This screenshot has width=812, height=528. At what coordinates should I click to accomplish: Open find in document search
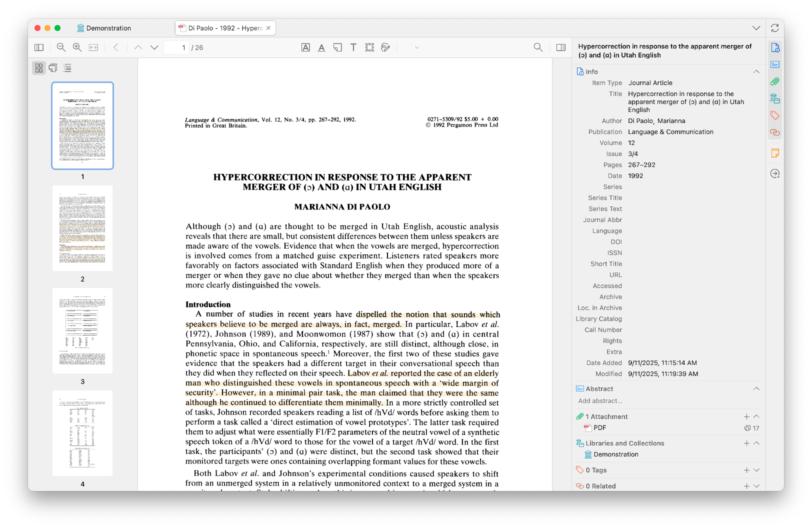pos(538,47)
